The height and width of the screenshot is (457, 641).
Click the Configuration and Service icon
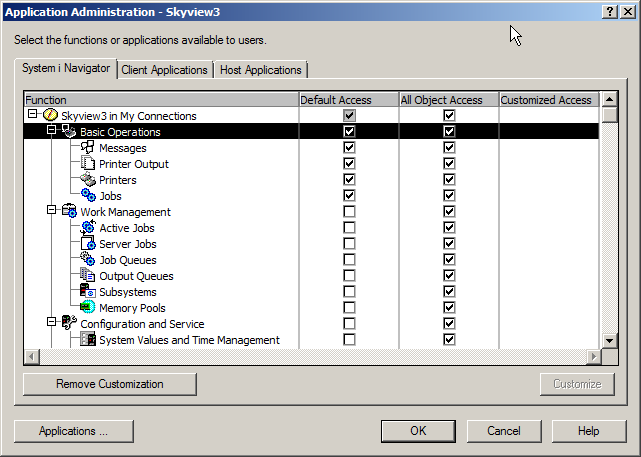(x=69, y=323)
